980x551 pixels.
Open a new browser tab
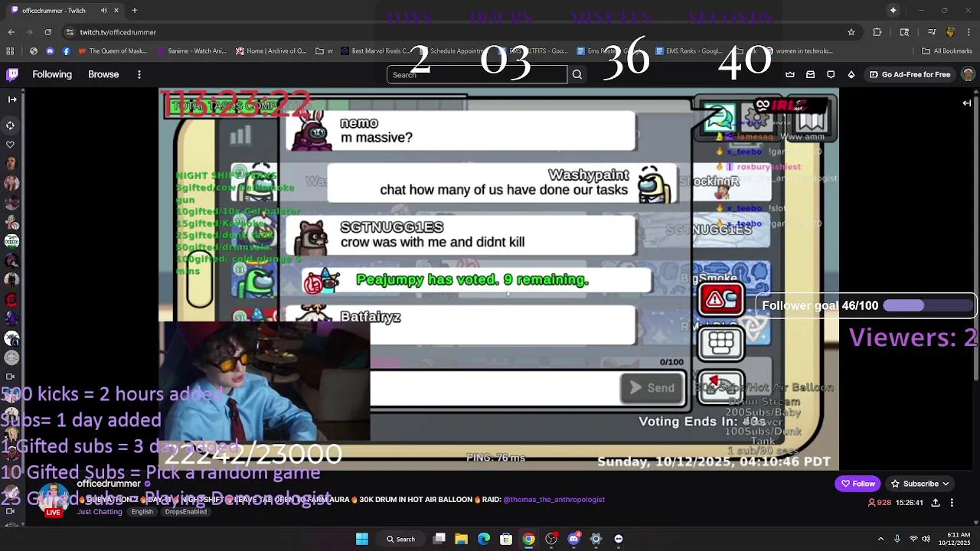pyautogui.click(x=134, y=11)
